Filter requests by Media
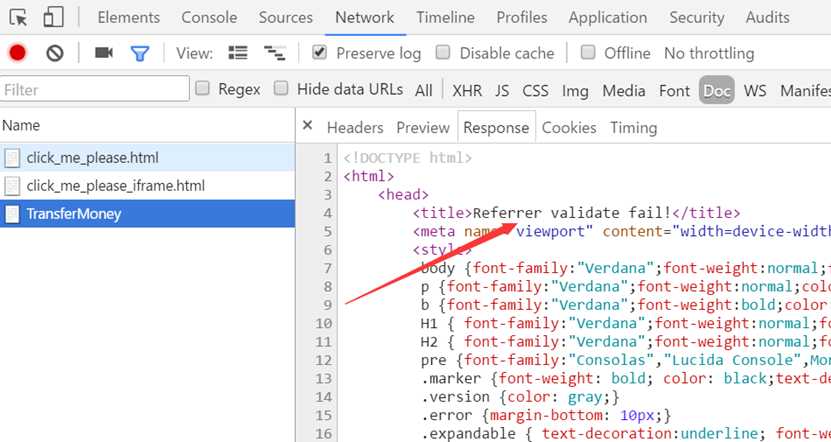 click(623, 91)
